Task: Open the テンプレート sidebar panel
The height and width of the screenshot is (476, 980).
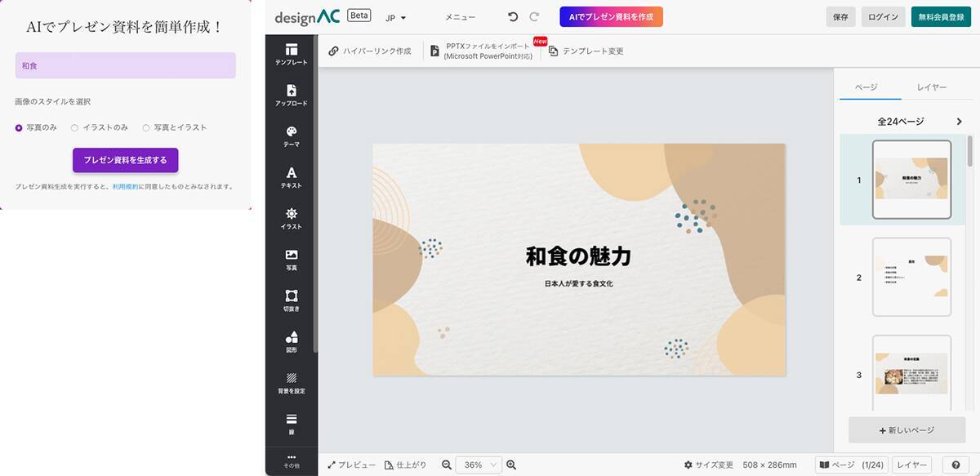Action: [292, 54]
